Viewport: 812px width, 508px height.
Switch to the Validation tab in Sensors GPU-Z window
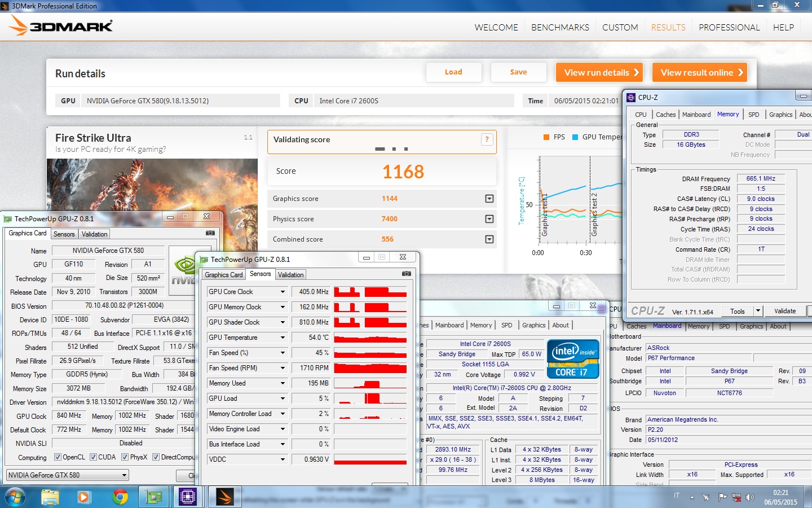point(291,275)
